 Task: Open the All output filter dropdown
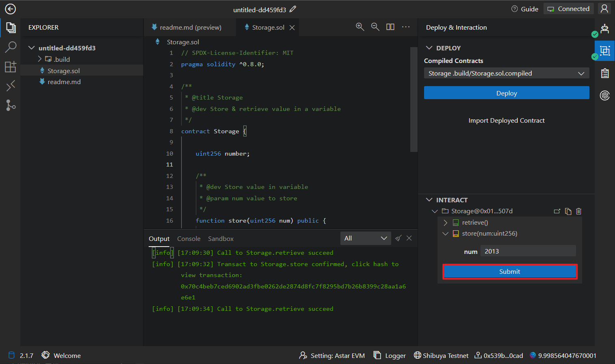[x=365, y=238]
